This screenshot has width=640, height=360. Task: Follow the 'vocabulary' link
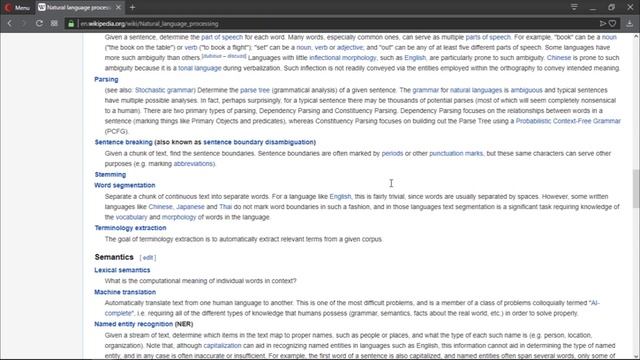coord(131,217)
